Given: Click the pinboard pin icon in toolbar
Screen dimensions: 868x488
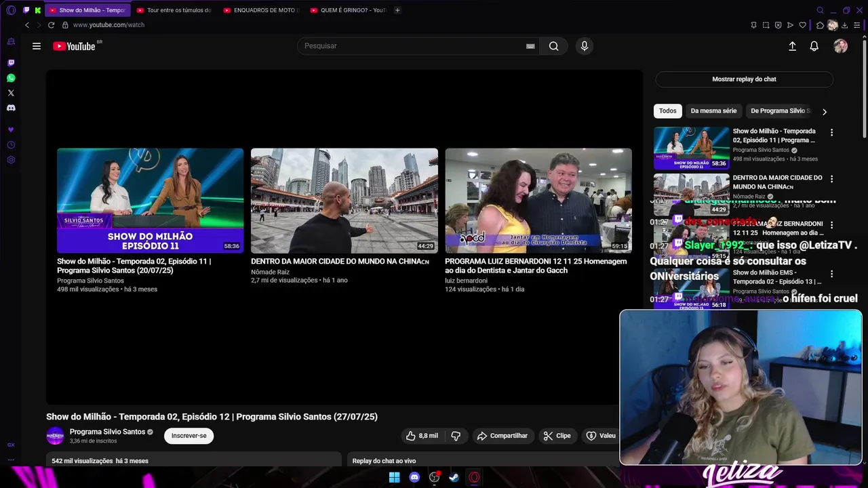Looking at the screenshot, I should [x=753, y=25].
